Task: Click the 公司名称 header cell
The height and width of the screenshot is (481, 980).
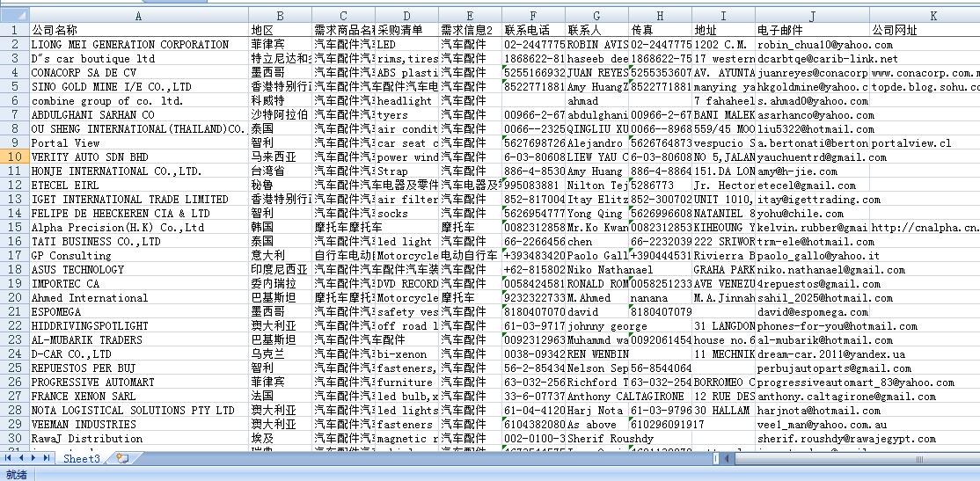Action: (x=139, y=30)
